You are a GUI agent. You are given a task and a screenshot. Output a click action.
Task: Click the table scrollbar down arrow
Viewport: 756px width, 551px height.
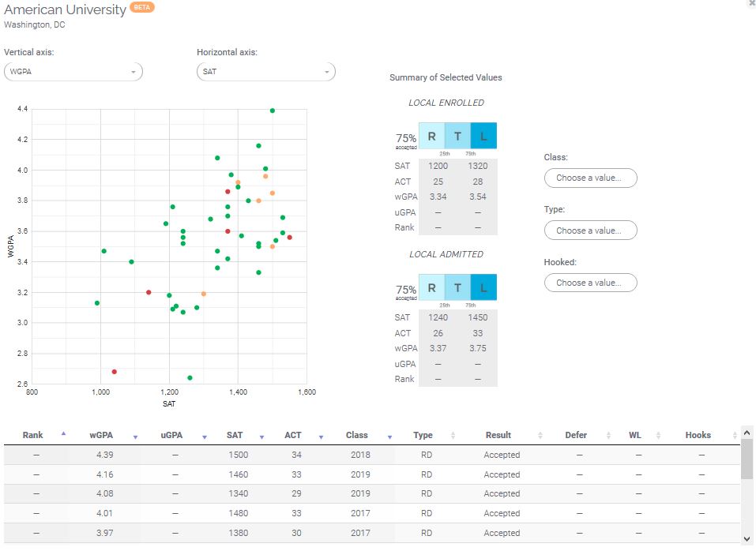pyautogui.click(x=747, y=539)
